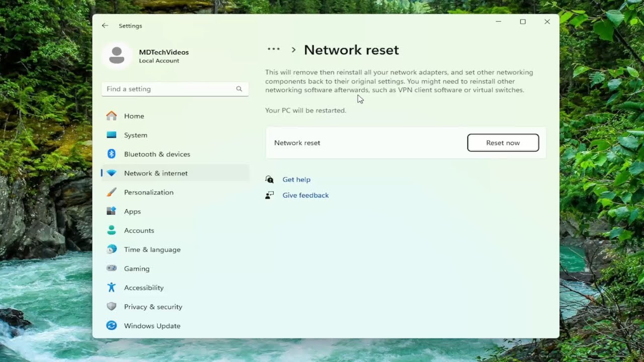Click the Reset now button

pyautogui.click(x=503, y=143)
